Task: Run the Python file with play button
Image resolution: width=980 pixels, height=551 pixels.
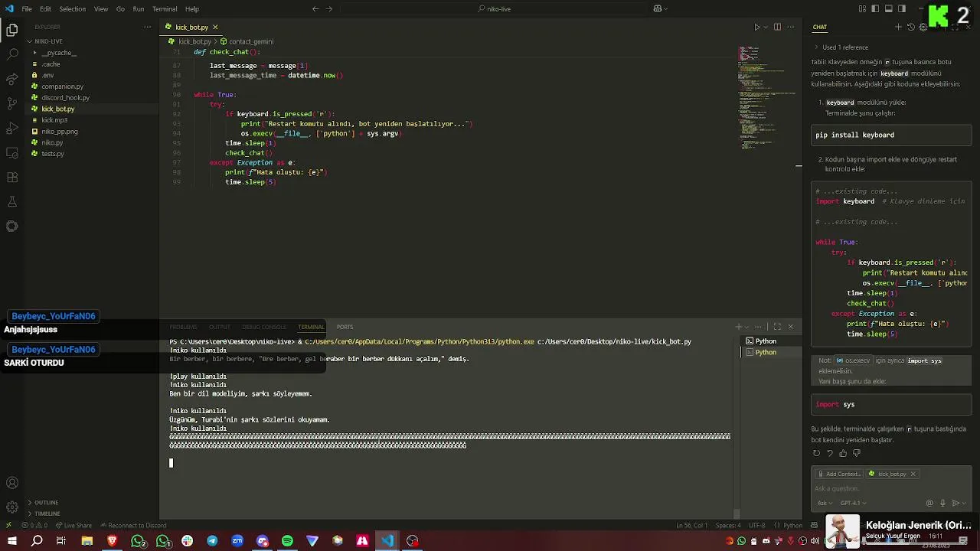Action: pos(757,27)
